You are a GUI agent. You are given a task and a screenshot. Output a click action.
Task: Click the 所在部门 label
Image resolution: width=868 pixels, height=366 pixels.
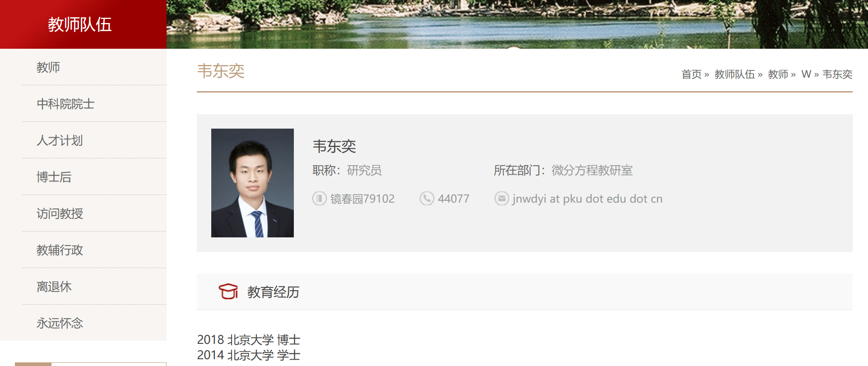pyautogui.click(x=519, y=170)
